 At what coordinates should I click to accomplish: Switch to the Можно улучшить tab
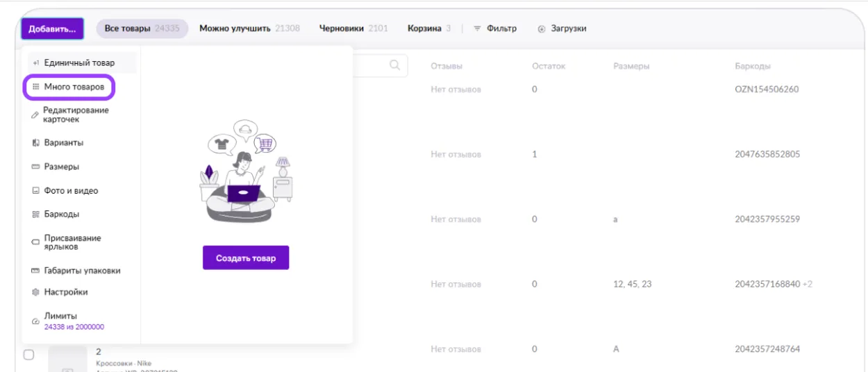[x=249, y=29]
